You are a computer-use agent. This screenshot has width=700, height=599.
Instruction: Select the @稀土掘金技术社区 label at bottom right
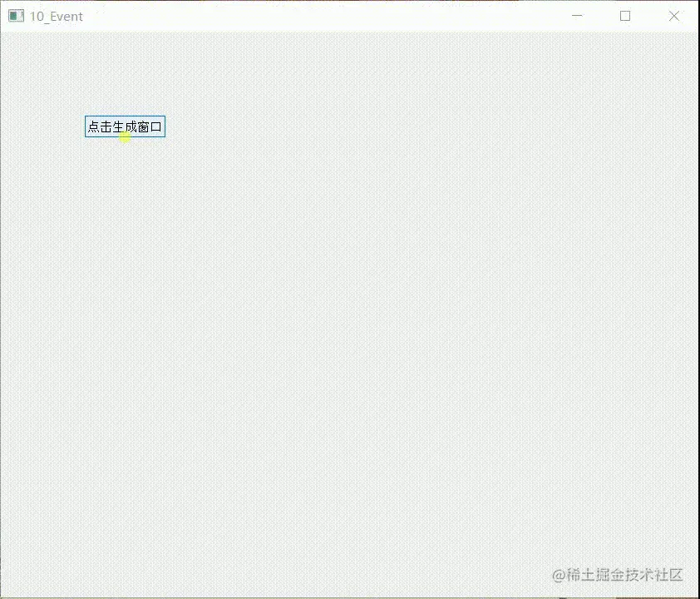pos(619,575)
